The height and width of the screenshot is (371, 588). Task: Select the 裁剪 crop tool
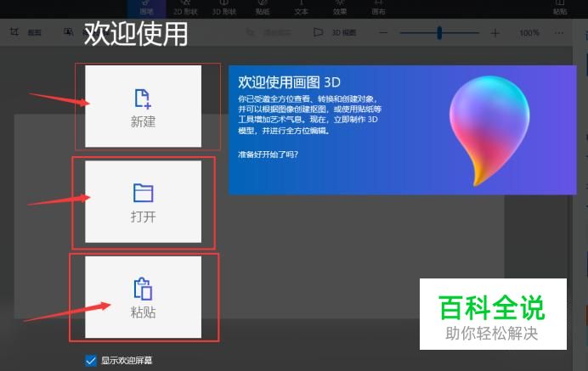[x=25, y=32]
